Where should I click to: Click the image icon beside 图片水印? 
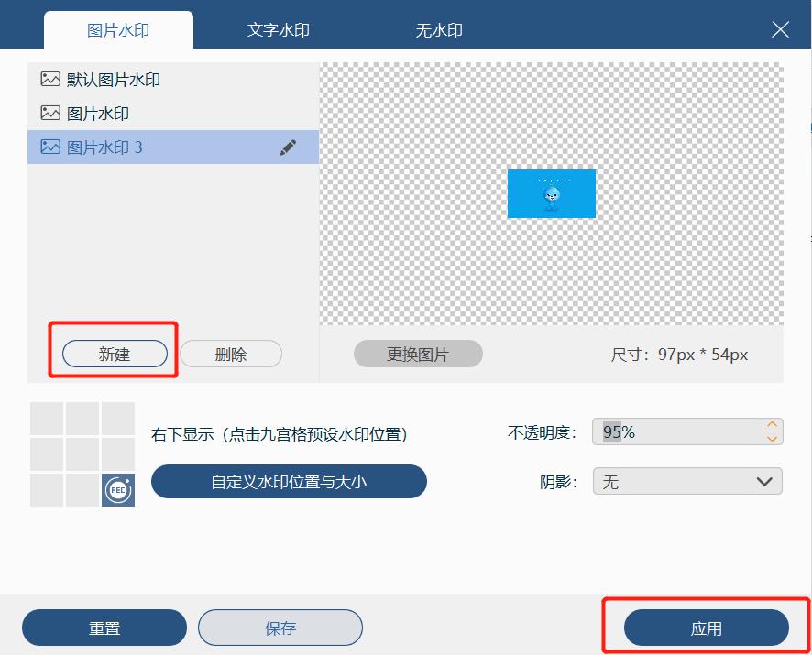pos(49,113)
